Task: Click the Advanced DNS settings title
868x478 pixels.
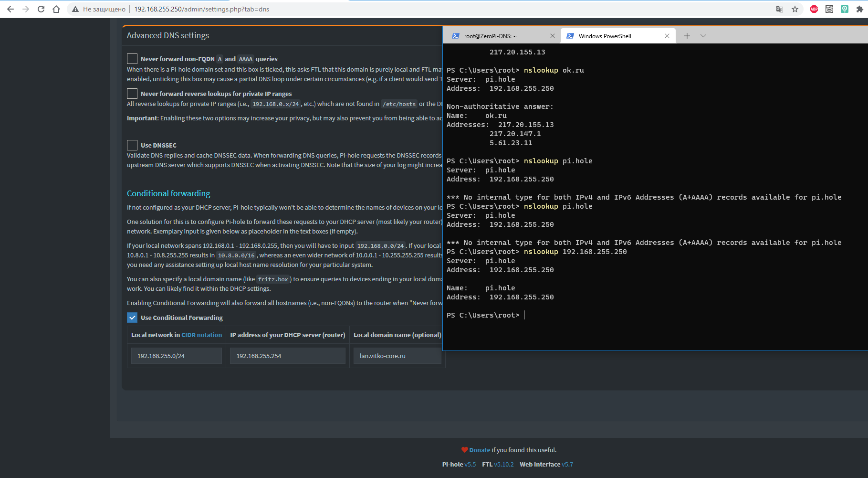Action: point(168,35)
